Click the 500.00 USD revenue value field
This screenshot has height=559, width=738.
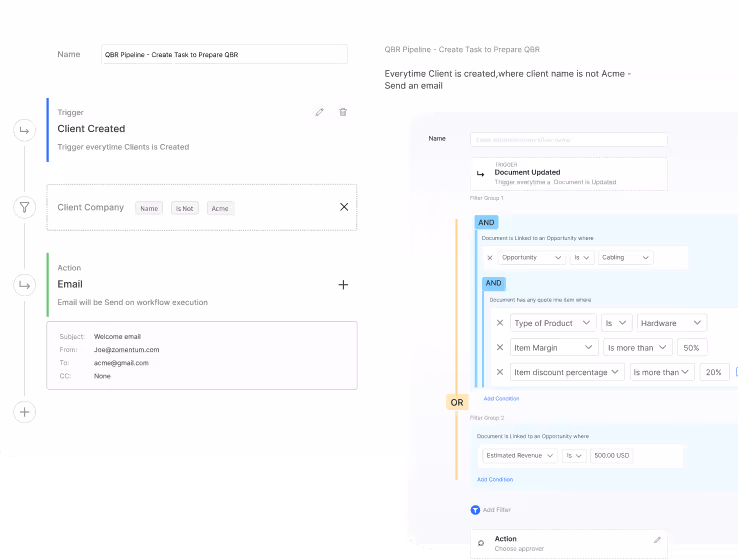coord(611,455)
